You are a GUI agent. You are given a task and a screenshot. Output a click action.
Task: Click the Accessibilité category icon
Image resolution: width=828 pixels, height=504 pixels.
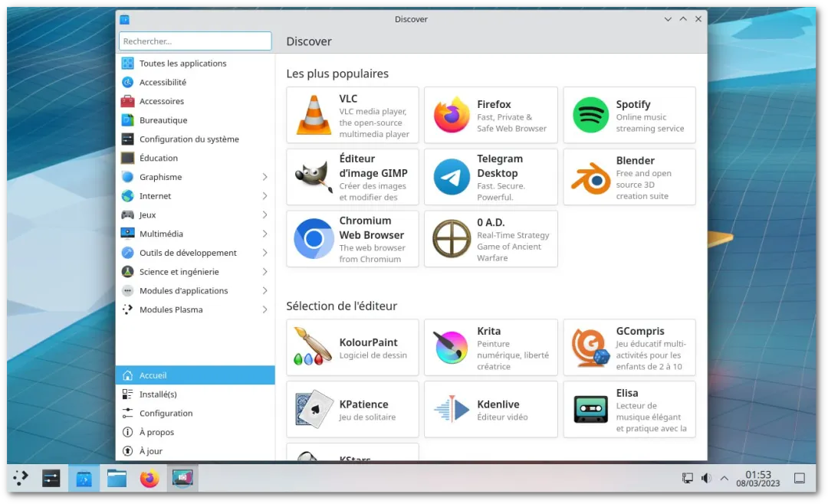pos(127,82)
